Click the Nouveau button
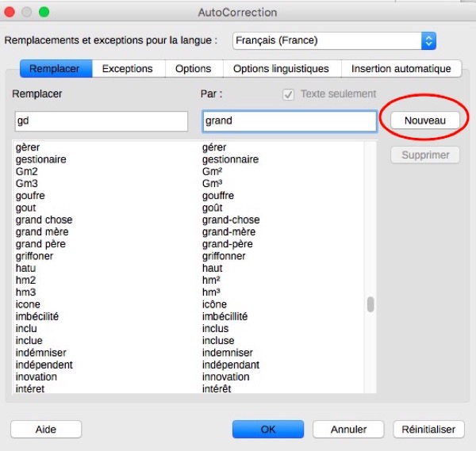Image resolution: width=476 pixels, height=451 pixels. pyautogui.click(x=424, y=120)
